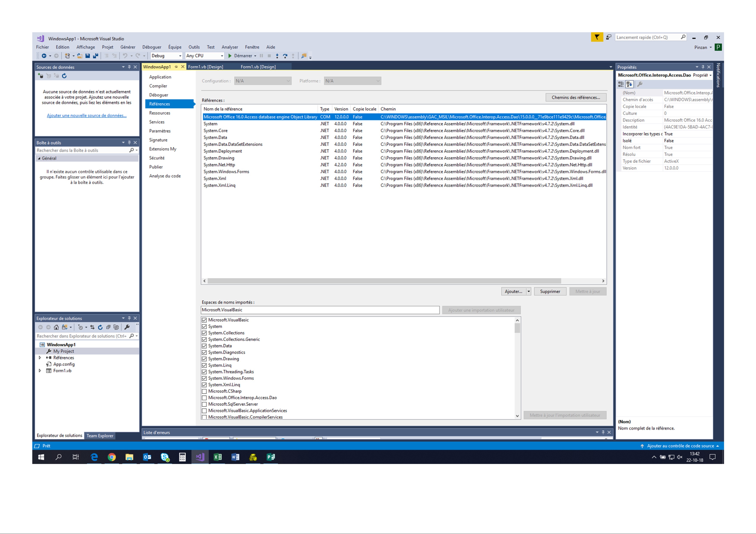Click the Step Over debug icon
The height and width of the screenshot is (534, 756).
click(285, 56)
